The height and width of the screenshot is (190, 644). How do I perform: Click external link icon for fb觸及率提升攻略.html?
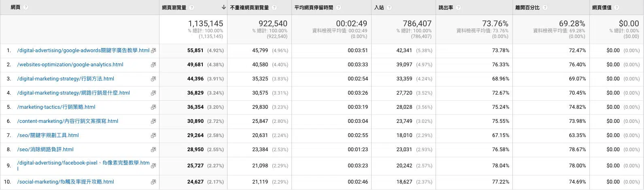click(x=153, y=182)
